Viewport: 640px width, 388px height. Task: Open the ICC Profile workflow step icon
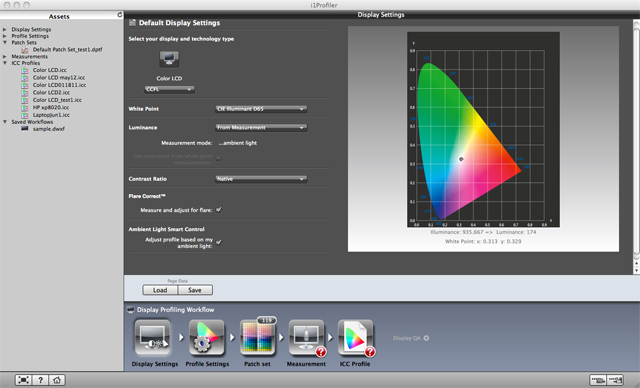[x=356, y=338]
